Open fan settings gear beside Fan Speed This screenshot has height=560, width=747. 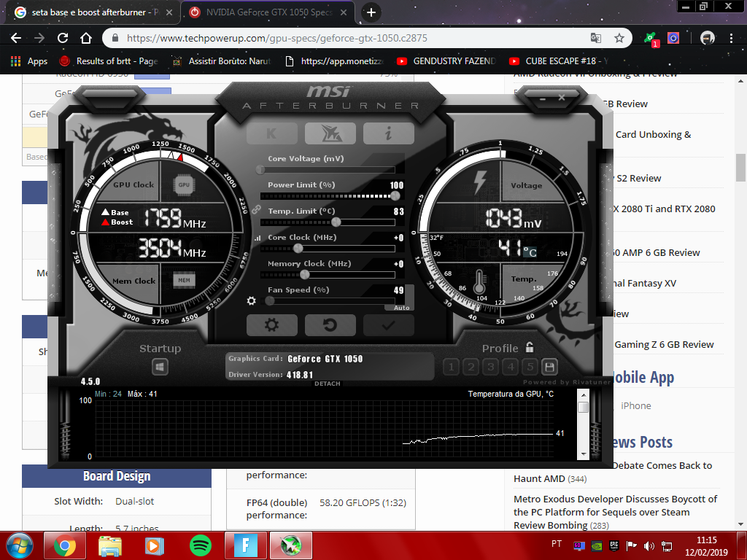coord(252,300)
